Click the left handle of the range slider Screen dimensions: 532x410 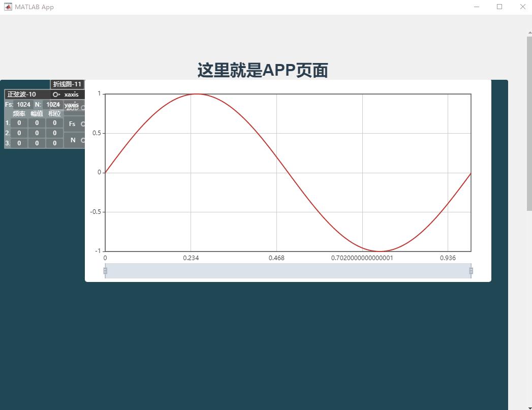(x=105, y=271)
